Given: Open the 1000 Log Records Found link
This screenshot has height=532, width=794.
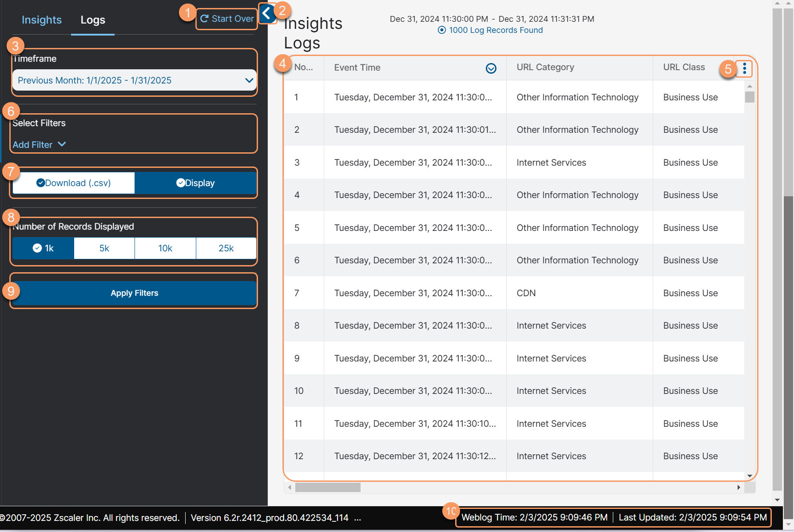Looking at the screenshot, I should pos(496,30).
